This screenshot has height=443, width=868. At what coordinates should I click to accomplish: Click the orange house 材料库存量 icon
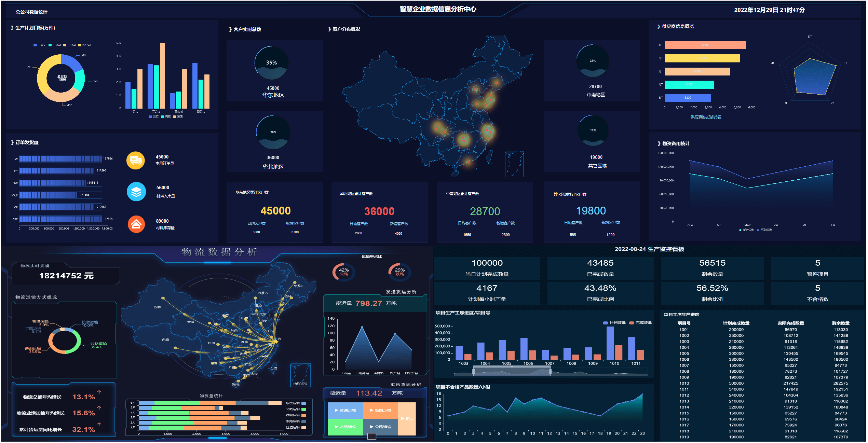point(136,224)
